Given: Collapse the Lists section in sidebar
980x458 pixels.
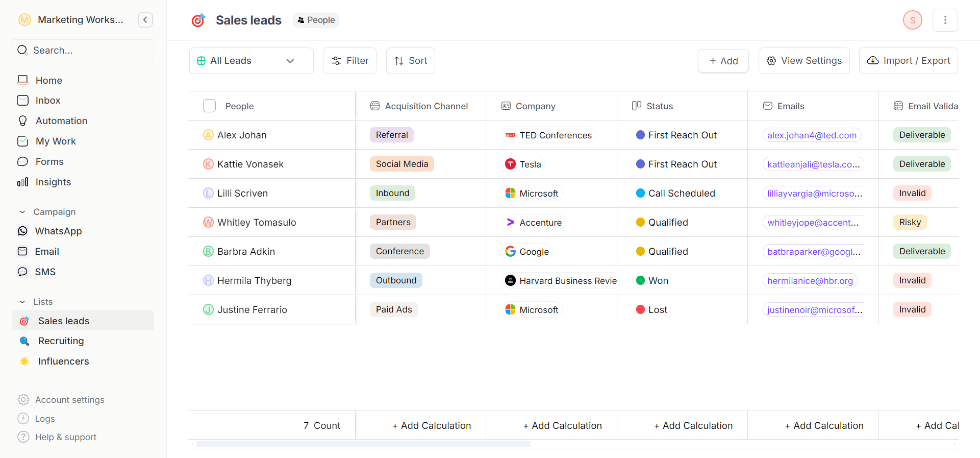Looking at the screenshot, I should pos(22,302).
